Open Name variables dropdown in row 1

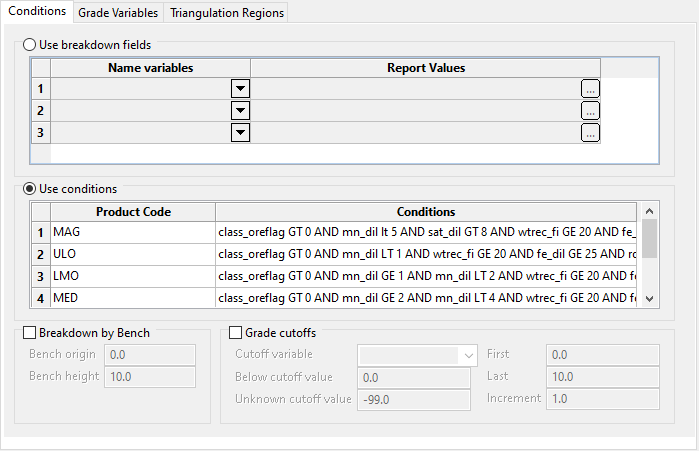[240, 88]
